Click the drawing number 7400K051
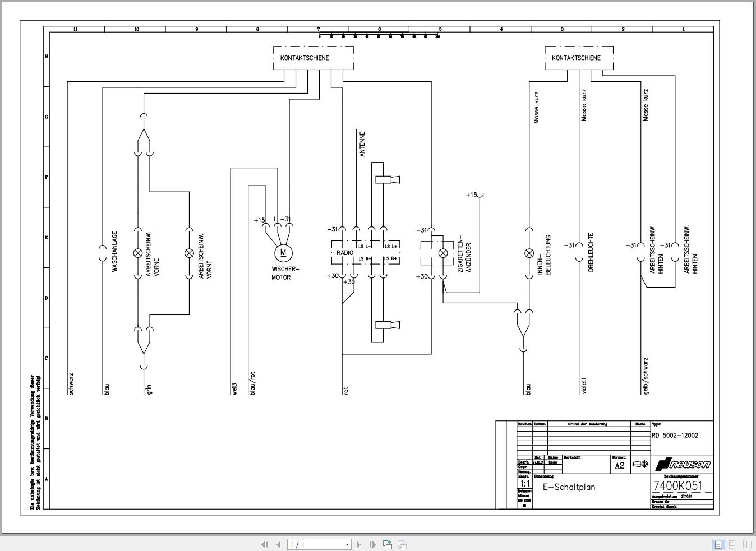Viewport: 756px width, 551px height. click(679, 485)
